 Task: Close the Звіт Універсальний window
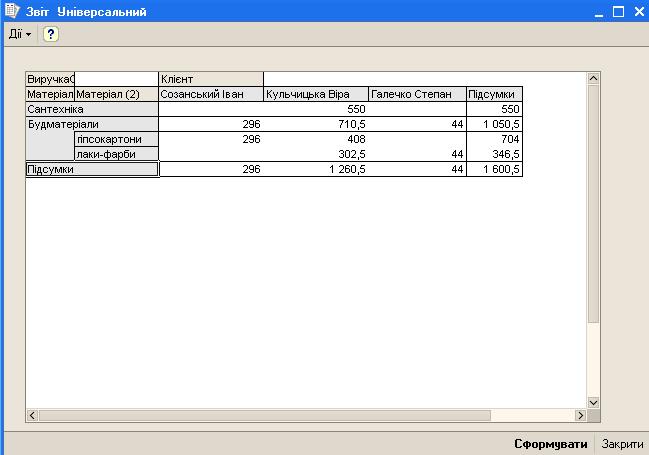click(639, 12)
